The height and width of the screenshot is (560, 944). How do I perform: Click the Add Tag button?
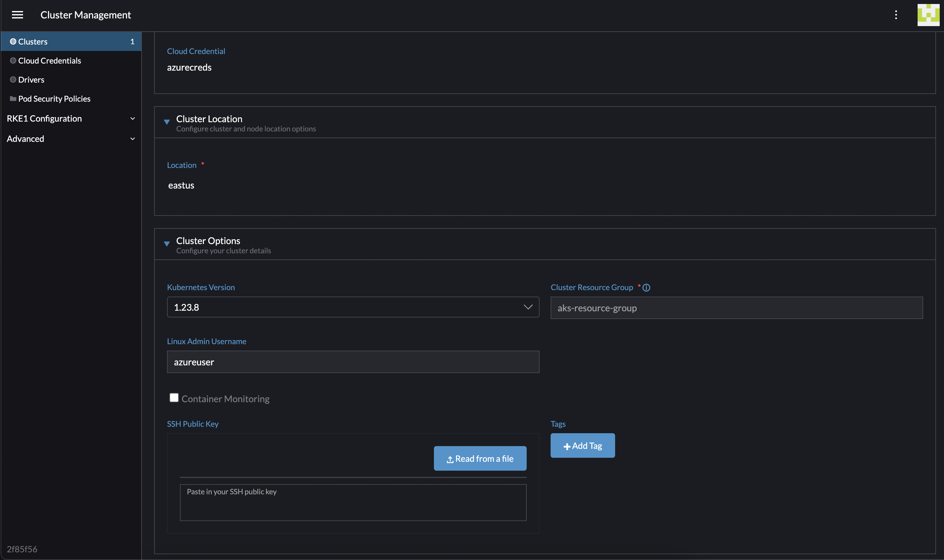coord(583,445)
